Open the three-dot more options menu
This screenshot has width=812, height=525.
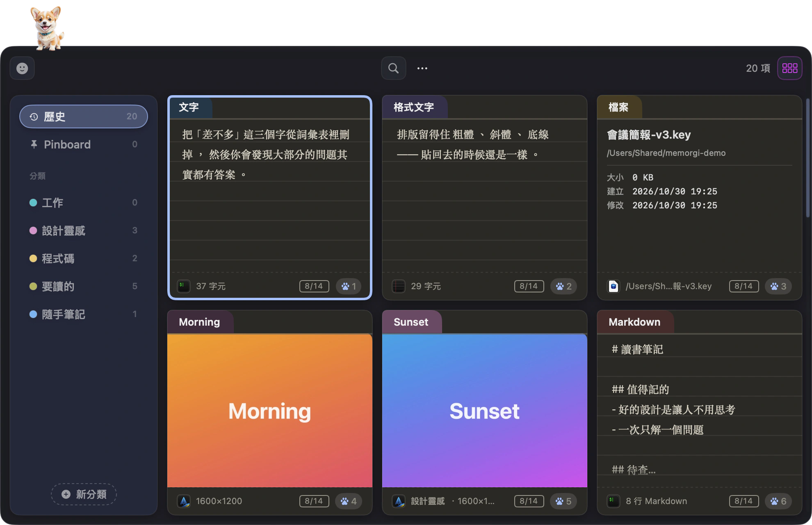click(422, 68)
